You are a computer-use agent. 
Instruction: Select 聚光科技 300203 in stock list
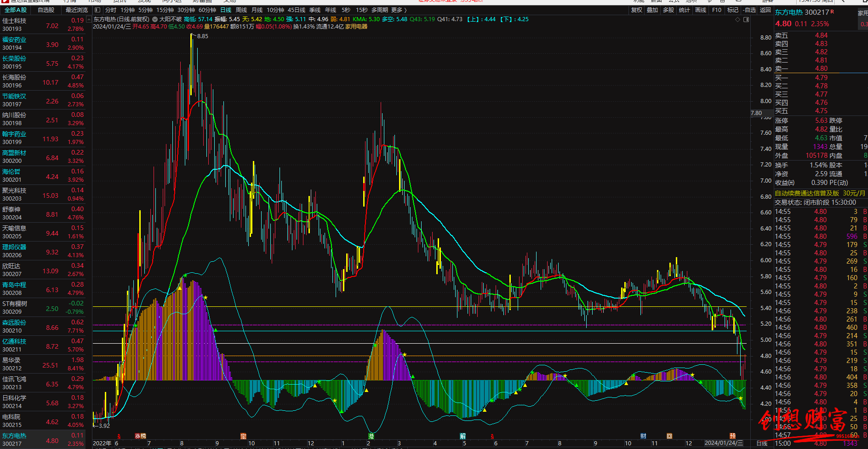43,195
